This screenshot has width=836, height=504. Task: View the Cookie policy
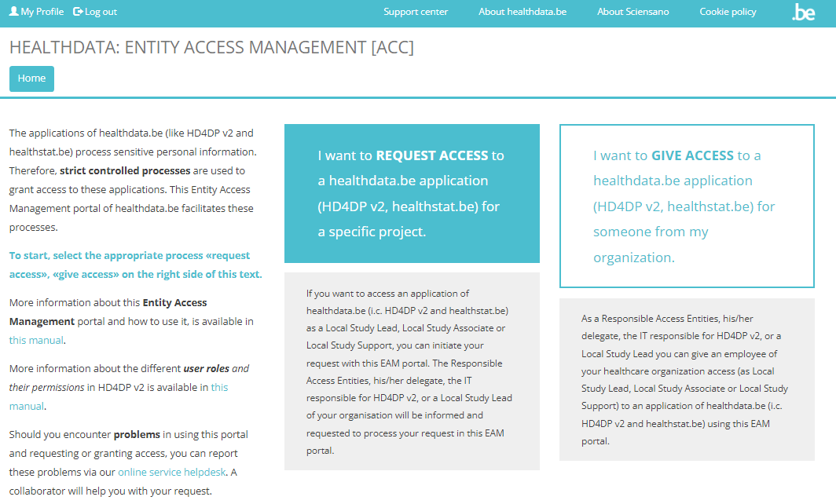pyautogui.click(x=728, y=12)
